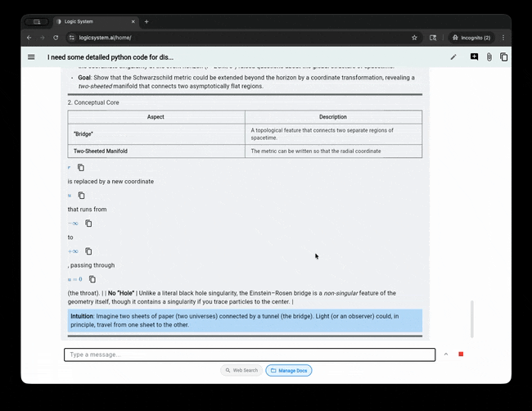Click the pencil edit title icon
This screenshot has height=411, width=532.
(x=453, y=57)
